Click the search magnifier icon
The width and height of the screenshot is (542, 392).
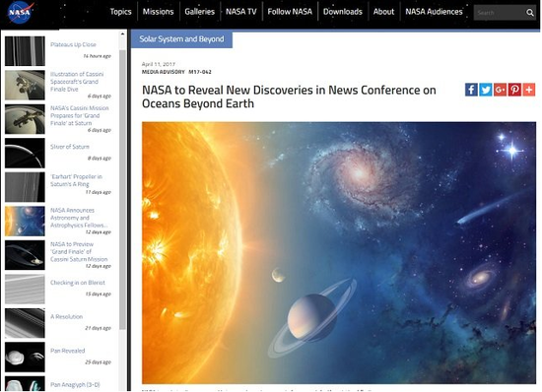pos(530,13)
